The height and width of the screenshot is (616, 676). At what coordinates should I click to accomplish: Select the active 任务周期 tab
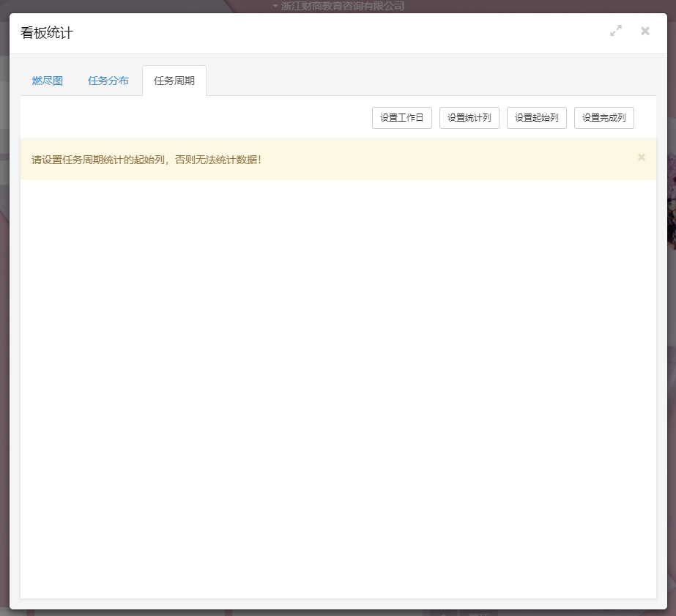(174, 81)
